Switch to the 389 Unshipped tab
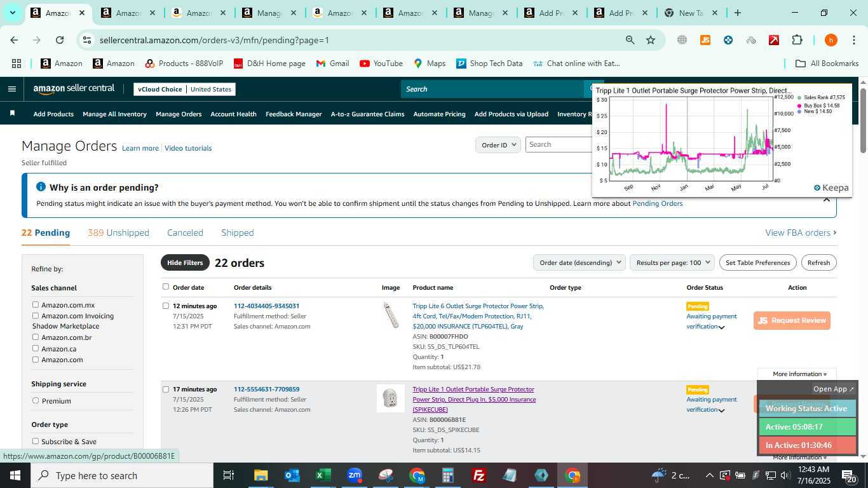This screenshot has height=488, width=868. pos(118,233)
